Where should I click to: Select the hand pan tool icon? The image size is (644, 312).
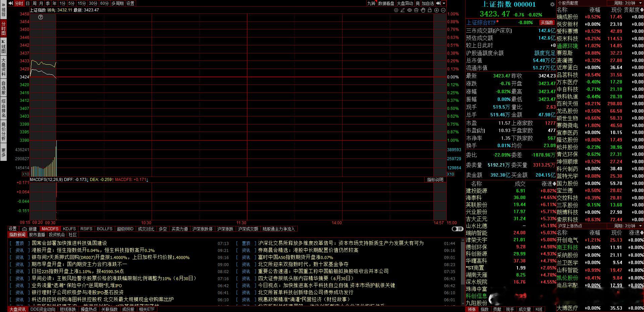(x=423, y=10)
